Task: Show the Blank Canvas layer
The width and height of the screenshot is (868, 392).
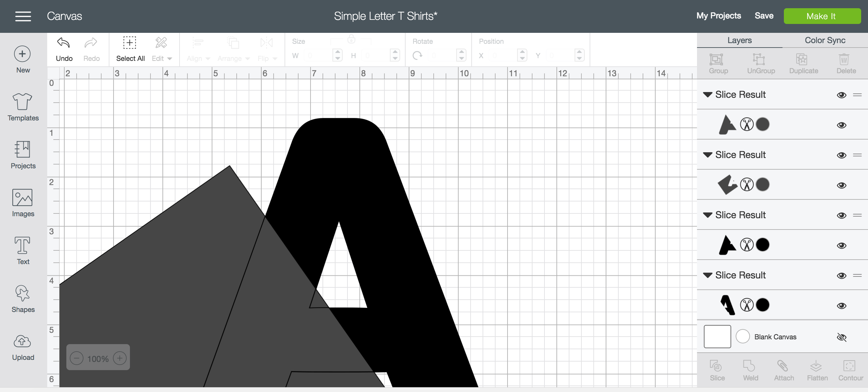Action: [841, 337]
